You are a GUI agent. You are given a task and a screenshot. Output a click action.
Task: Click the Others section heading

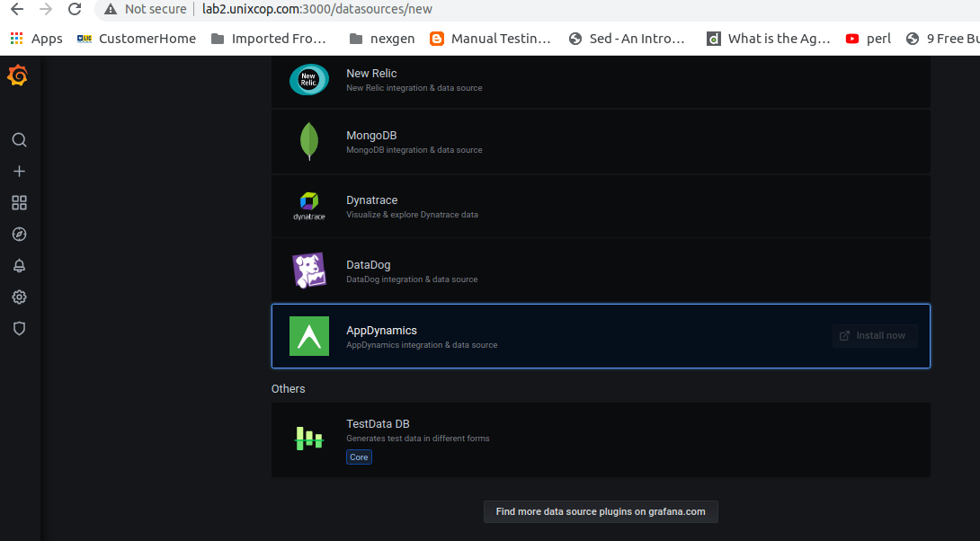tap(288, 388)
